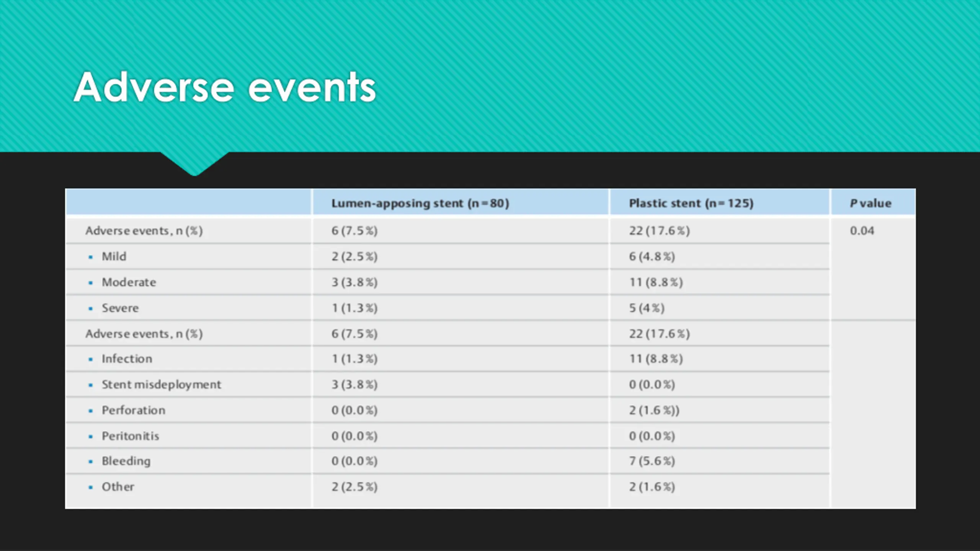Select the 'Severe' row label

[120, 308]
